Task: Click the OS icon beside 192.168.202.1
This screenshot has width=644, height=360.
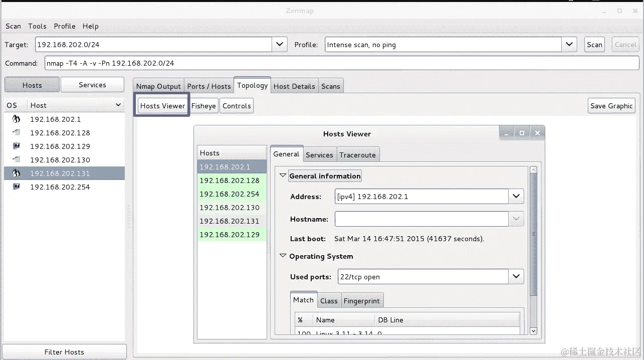Action: click(16, 119)
